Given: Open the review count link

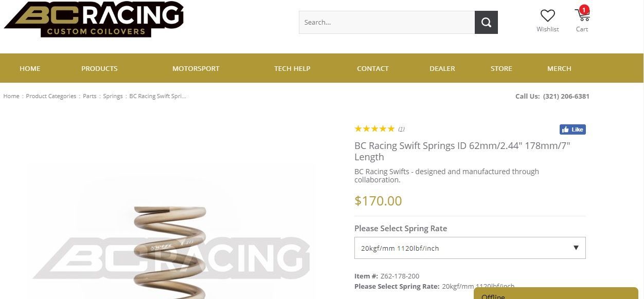Looking at the screenshot, I should [401, 129].
